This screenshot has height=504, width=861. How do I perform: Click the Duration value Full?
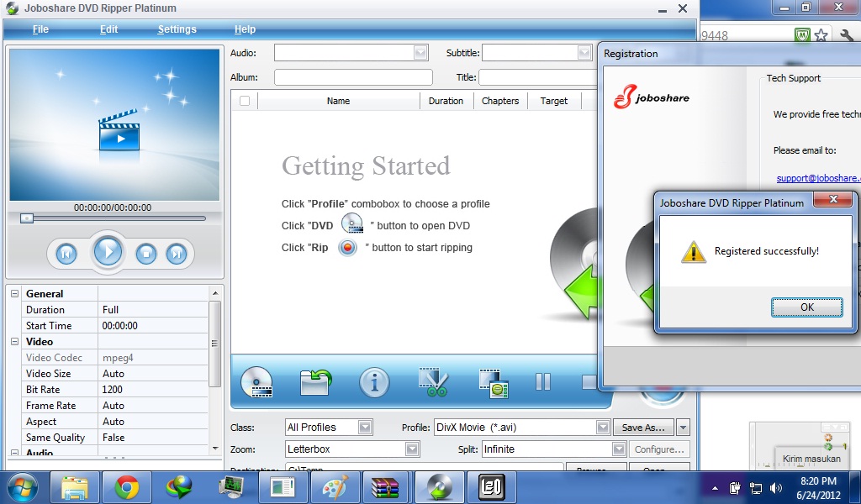(x=110, y=310)
